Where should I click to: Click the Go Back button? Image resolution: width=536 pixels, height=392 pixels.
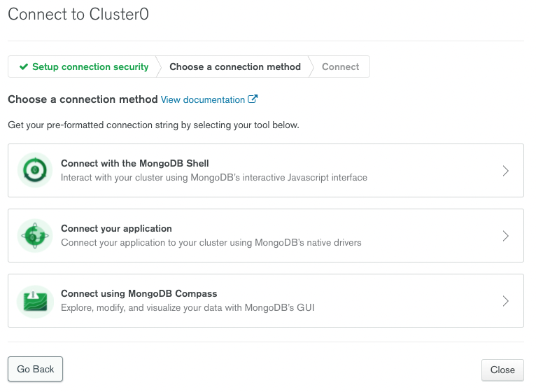[36, 369]
